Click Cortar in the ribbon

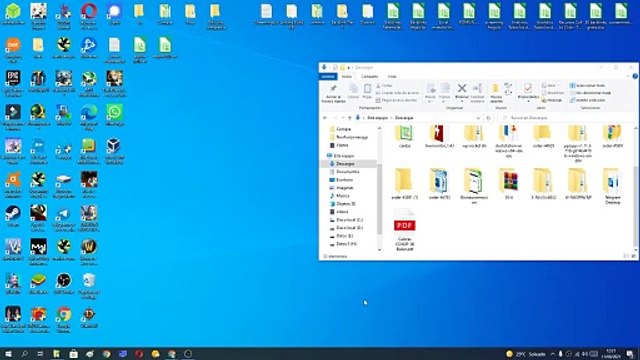(384, 86)
